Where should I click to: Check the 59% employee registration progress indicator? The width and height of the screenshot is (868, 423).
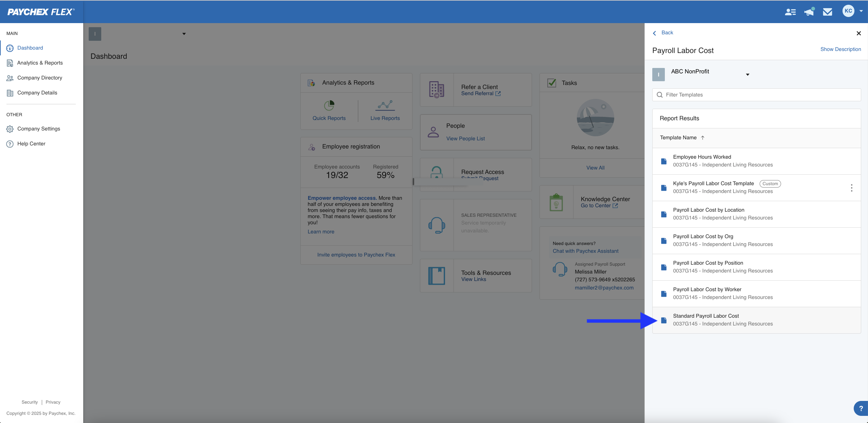384,175
